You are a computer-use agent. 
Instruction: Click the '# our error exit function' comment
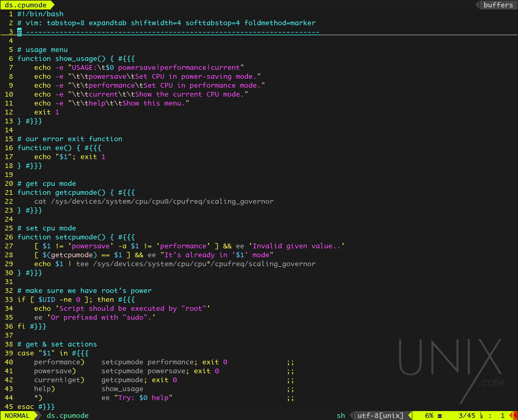coord(70,139)
